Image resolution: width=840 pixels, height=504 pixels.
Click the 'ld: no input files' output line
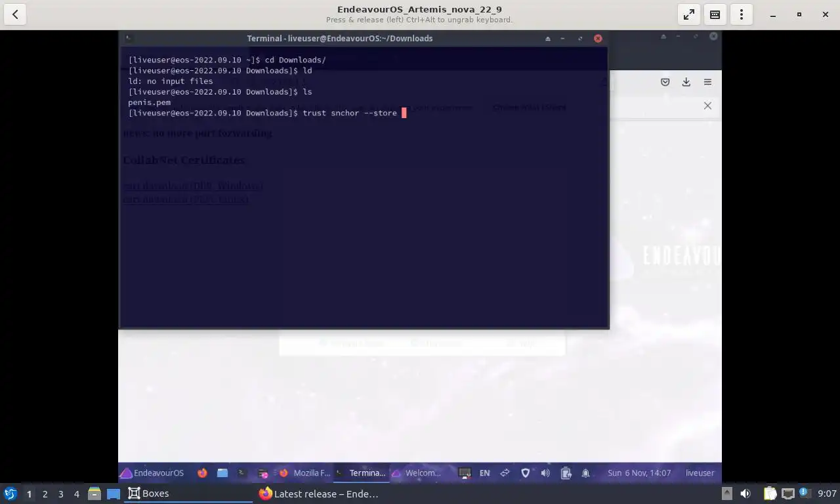(x=171, y=81)
